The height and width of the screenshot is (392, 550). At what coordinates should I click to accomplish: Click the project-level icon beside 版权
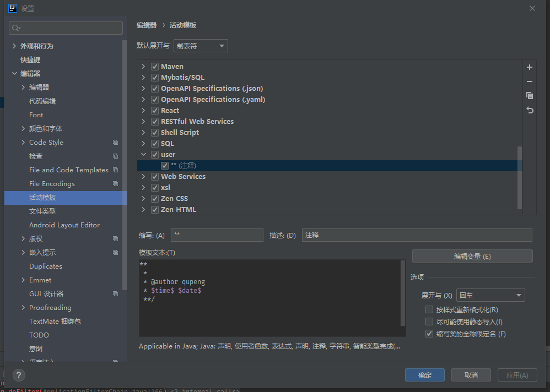115,238
